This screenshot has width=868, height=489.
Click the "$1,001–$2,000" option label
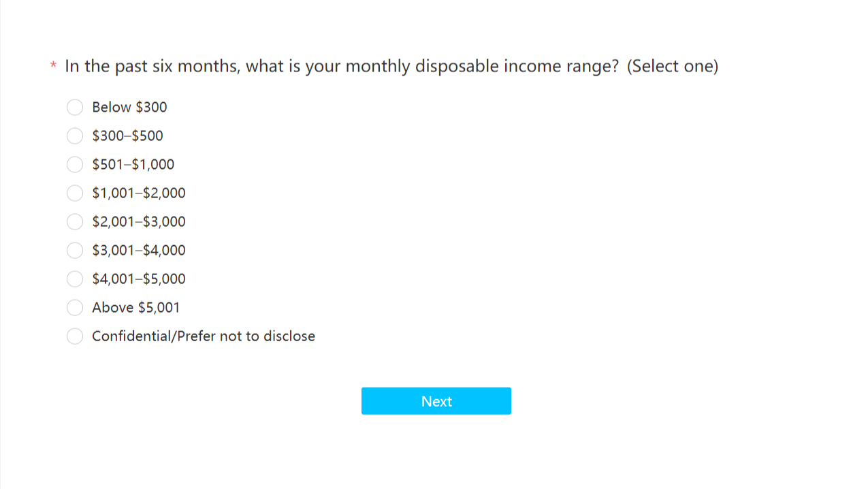click(x=138, y=193)
